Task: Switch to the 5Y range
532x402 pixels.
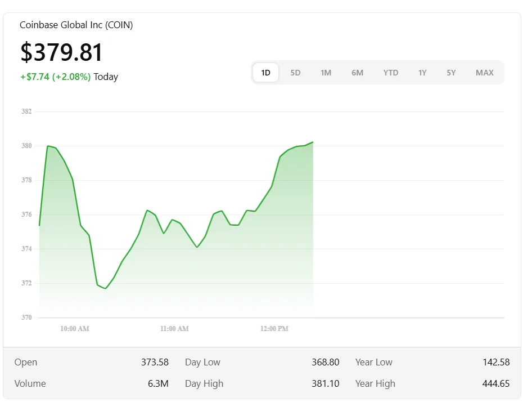Action: click(x=451, y=73)
